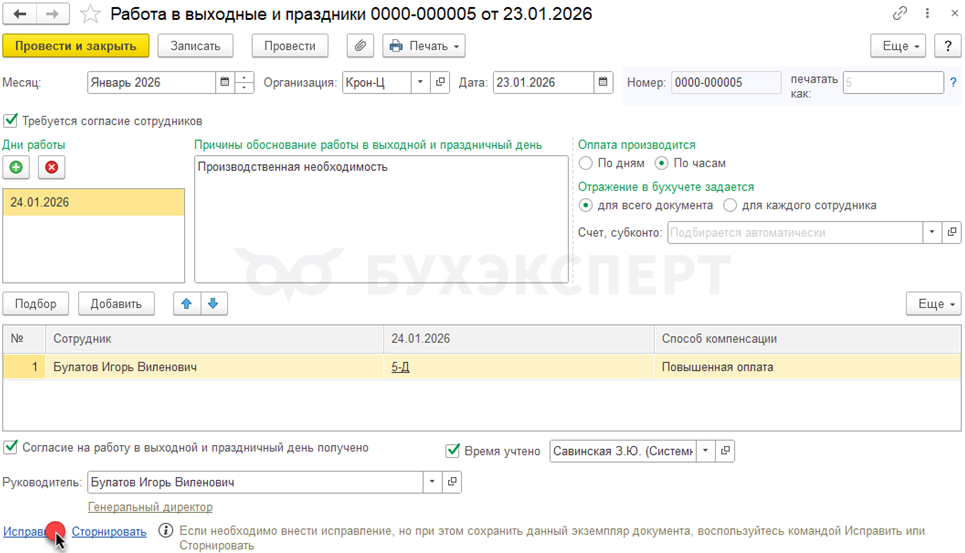Screen dimensions: 965x553
Task: Attach files using the paperclip icon
Action: click(x=360, y=46)
